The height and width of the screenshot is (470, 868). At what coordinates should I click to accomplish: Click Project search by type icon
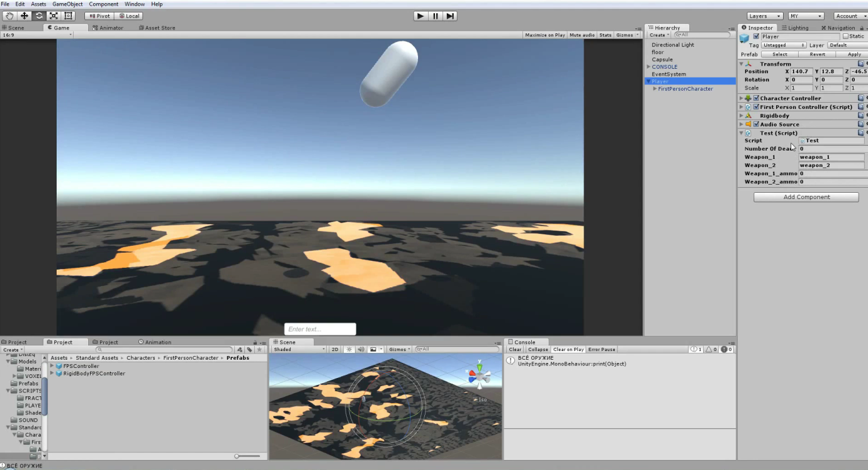[240, 350]
